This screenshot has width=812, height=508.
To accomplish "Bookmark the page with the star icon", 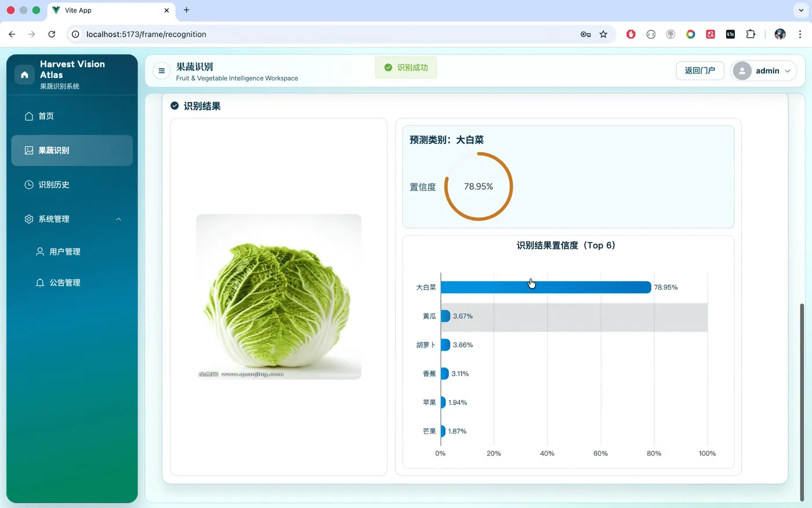I will click(x=603, y=34).
